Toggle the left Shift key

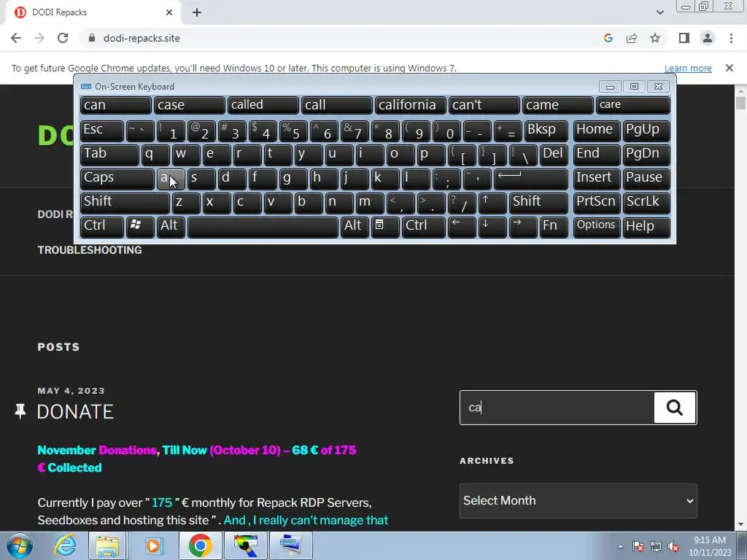point(124,203)
